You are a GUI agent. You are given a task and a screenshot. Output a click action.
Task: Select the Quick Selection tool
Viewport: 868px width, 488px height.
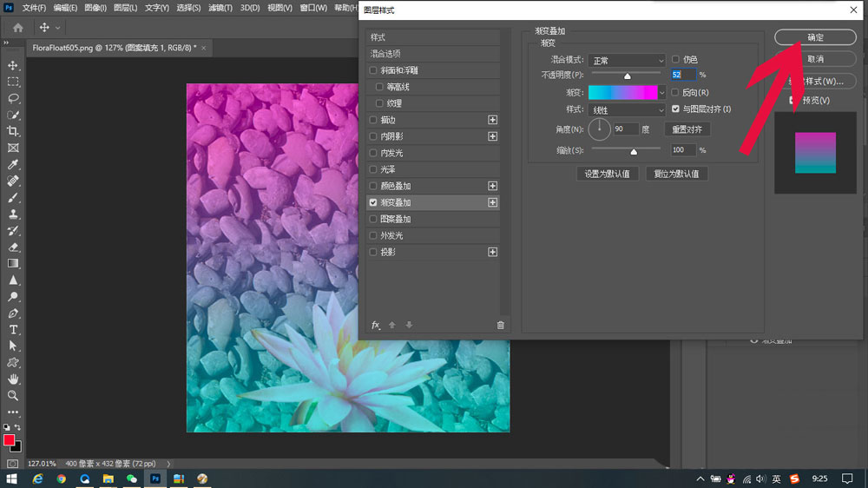click(x=13, y=115)
